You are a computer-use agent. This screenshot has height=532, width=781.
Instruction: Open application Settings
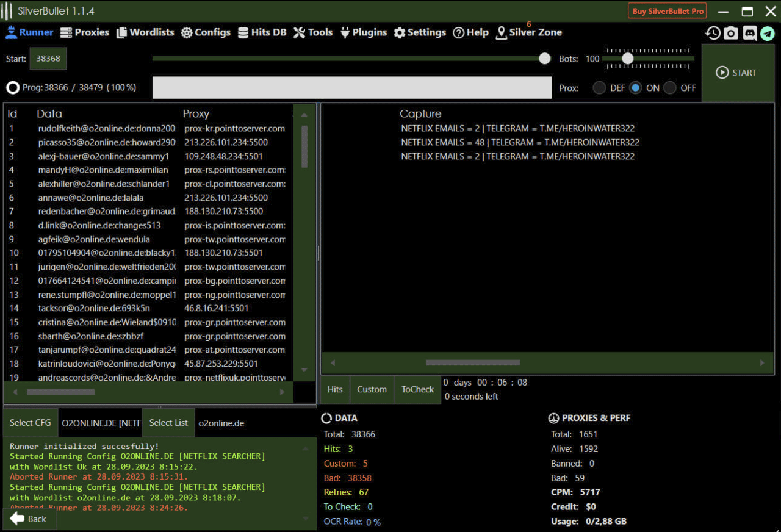(420, 32)
